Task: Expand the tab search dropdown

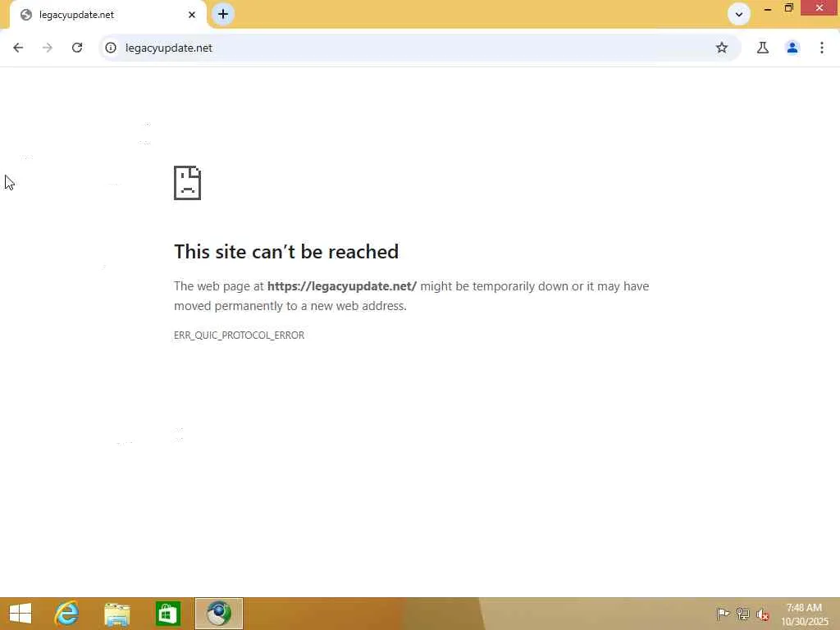Action: click(x=739, y=15)
